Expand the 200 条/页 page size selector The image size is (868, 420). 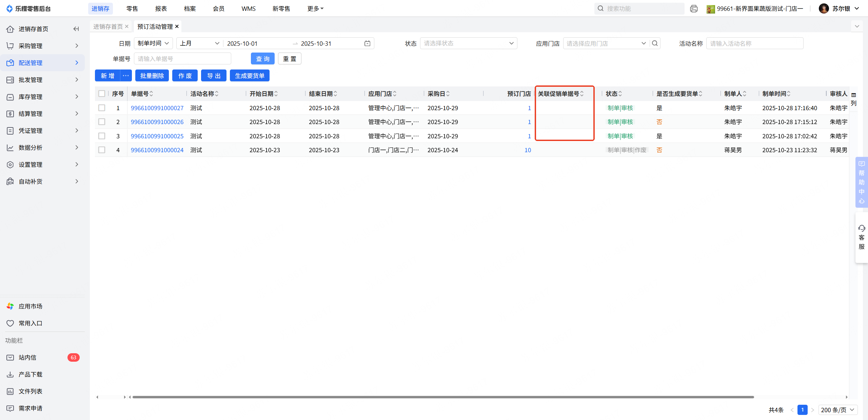(837, 410)
